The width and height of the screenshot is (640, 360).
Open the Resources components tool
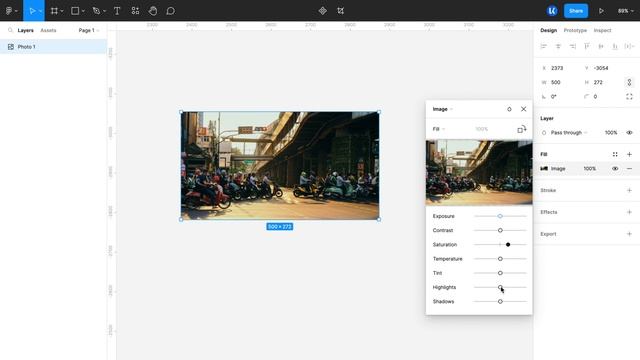[x=135, y=11]
